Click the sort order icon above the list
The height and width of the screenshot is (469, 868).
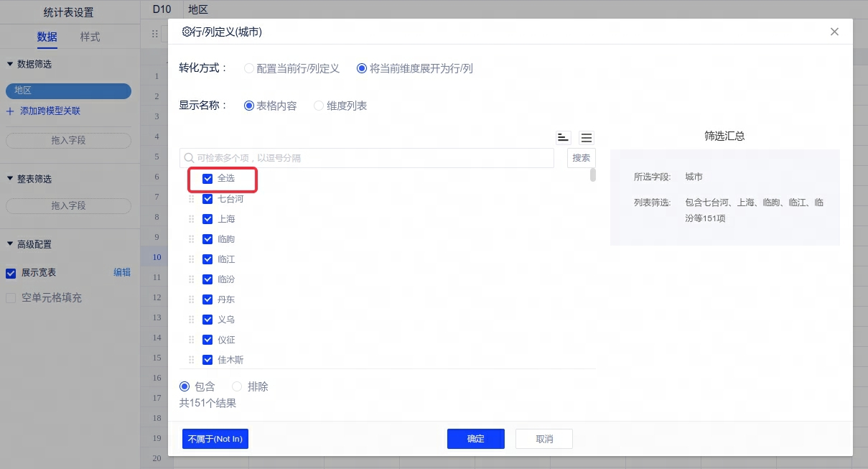pyautogui.click(x=564, y=138)
